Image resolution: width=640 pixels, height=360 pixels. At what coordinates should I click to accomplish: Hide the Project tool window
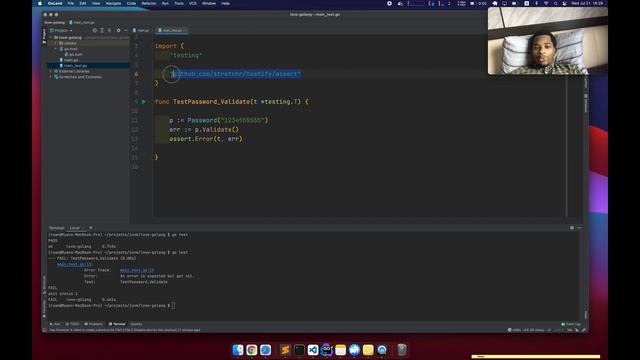tap(126, 30)
